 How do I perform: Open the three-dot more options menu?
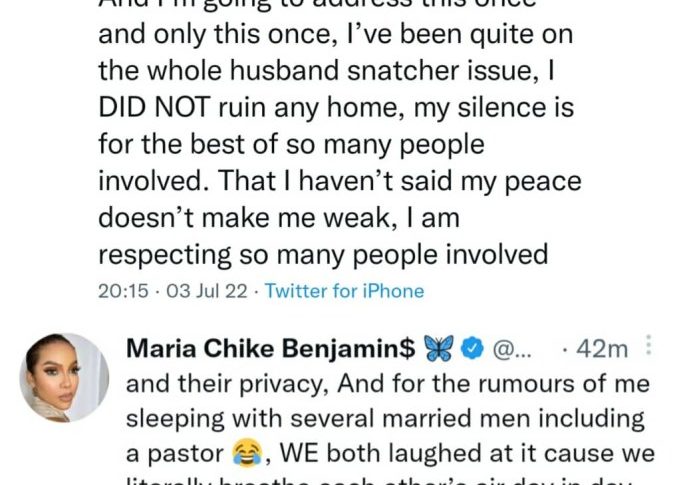652,348
